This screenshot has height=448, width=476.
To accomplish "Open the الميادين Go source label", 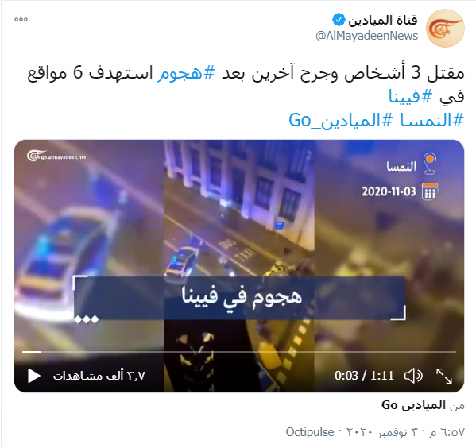I will [413, 405].
